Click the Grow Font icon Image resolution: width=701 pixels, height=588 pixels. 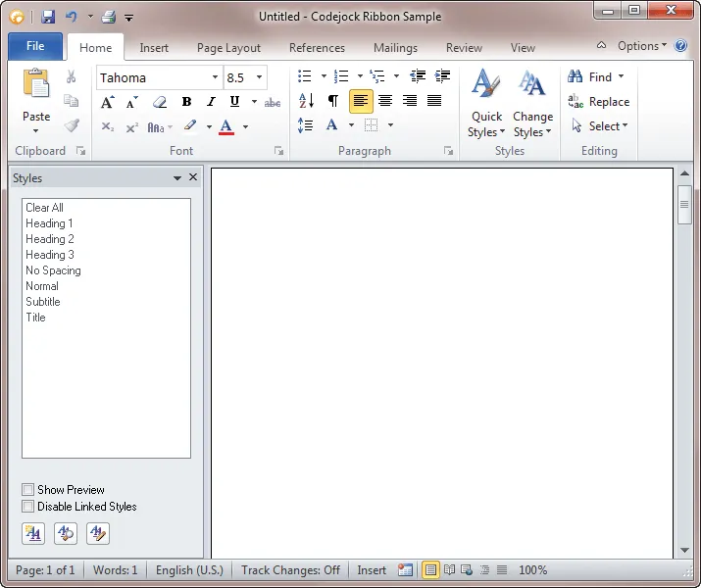[107, 102]
